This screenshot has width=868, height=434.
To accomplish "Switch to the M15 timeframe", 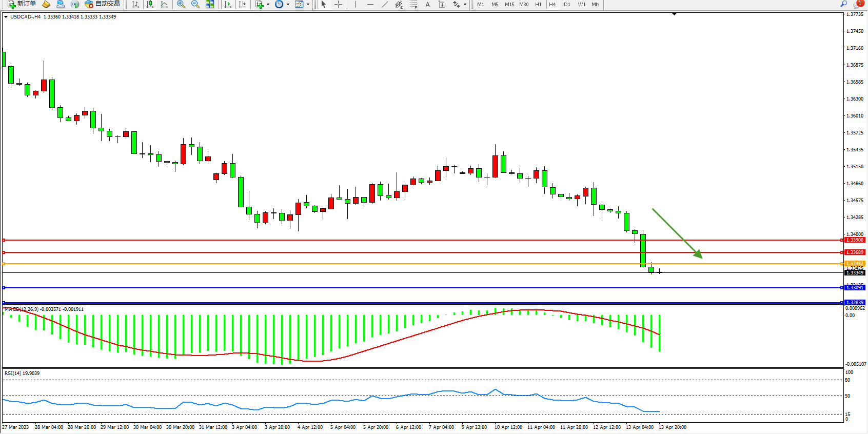I will (509, 4).
